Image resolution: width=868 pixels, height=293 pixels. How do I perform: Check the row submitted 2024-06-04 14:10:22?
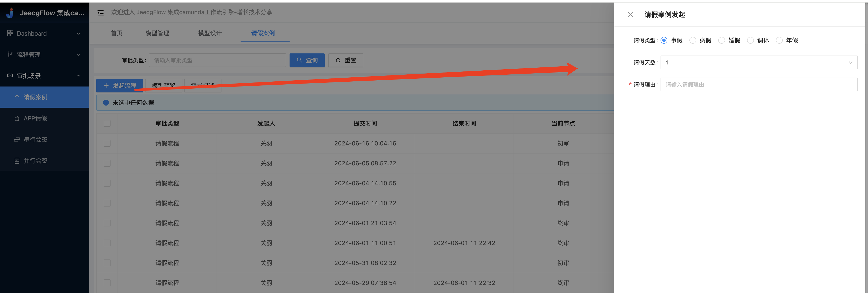107,203
